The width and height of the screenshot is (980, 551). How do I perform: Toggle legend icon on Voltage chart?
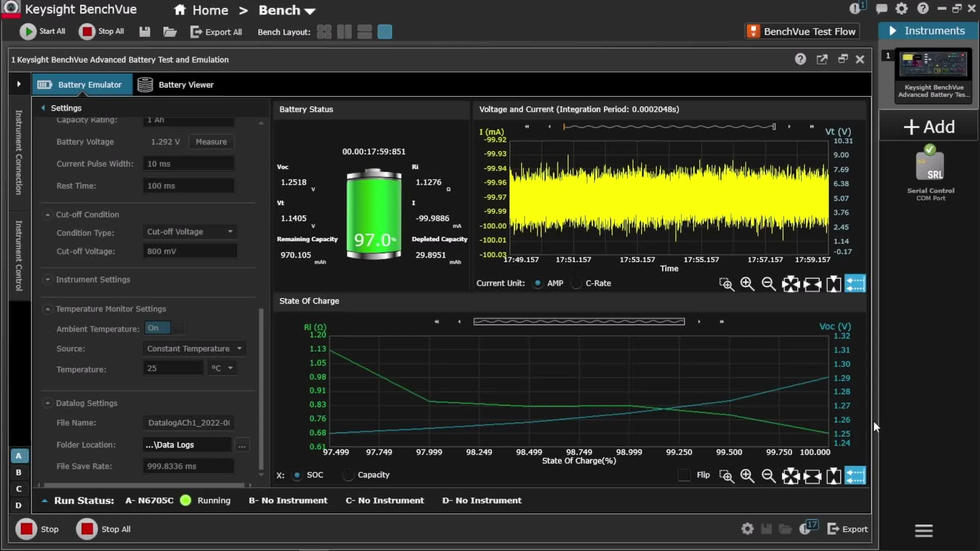855,284
